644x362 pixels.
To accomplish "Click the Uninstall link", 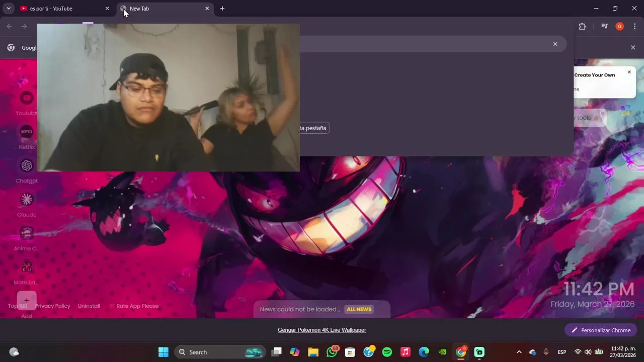I will [x=89, y=306].
